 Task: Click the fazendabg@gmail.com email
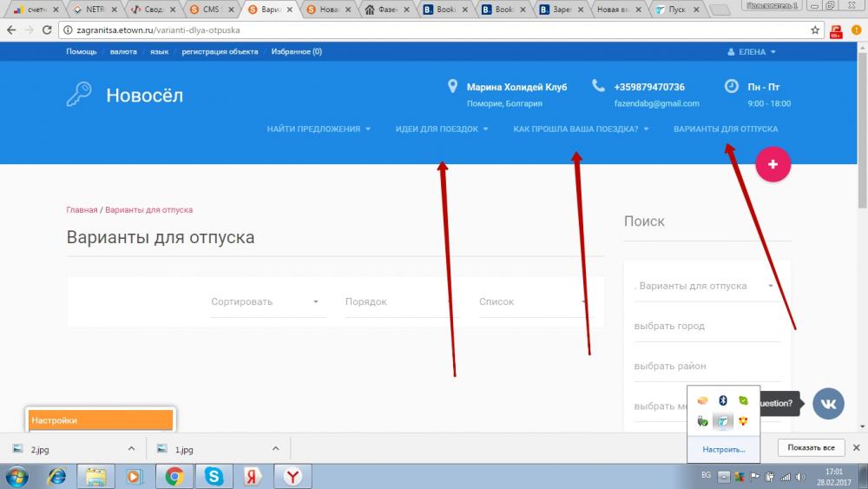(656, 103)
